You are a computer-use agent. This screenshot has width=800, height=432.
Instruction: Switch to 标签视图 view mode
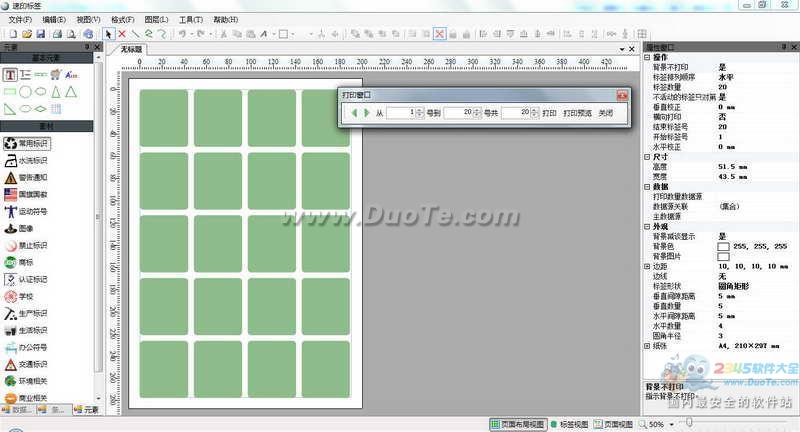click(568, 424)
